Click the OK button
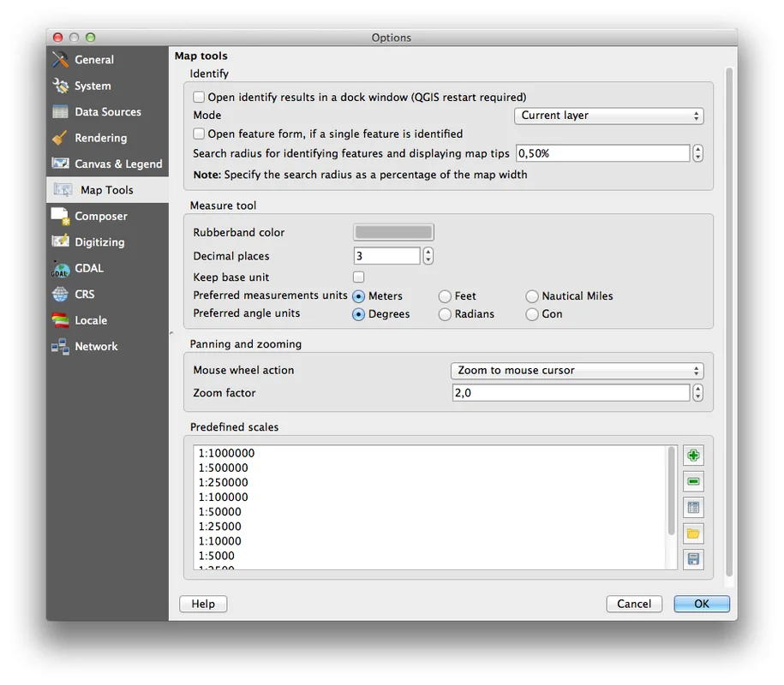 pyautogui.click(x=701, y=604)
